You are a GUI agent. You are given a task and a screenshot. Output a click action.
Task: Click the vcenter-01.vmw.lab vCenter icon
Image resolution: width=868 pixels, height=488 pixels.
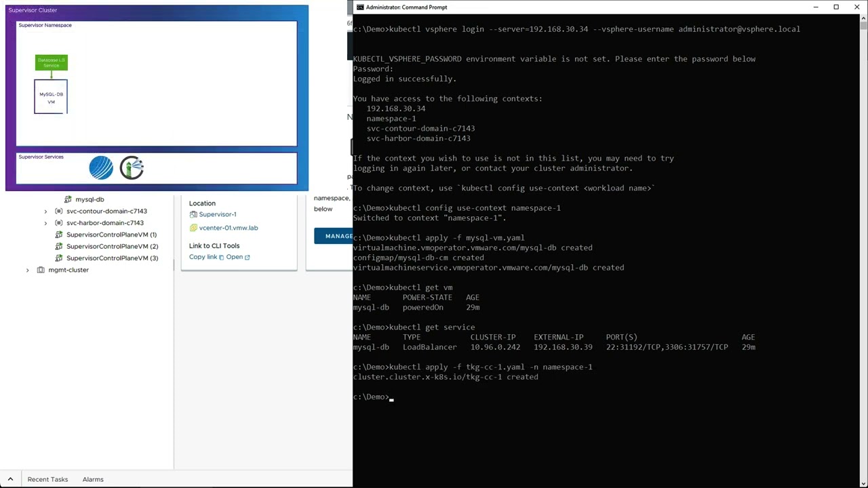click(193, 228)
